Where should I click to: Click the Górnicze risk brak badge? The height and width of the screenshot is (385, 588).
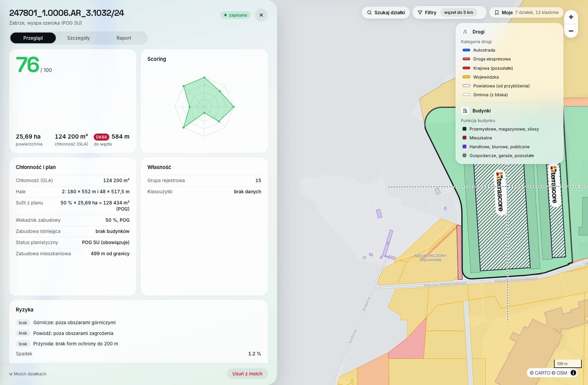[x=23, y=323]
